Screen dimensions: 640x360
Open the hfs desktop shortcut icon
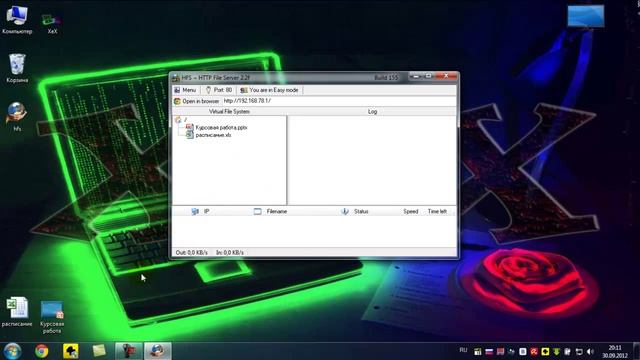(x=17, y=117)
